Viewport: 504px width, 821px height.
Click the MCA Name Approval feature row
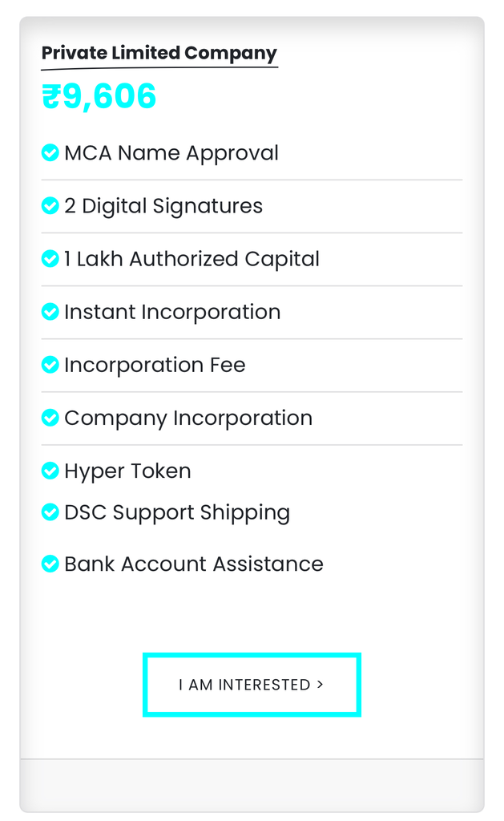coord(171,152)
